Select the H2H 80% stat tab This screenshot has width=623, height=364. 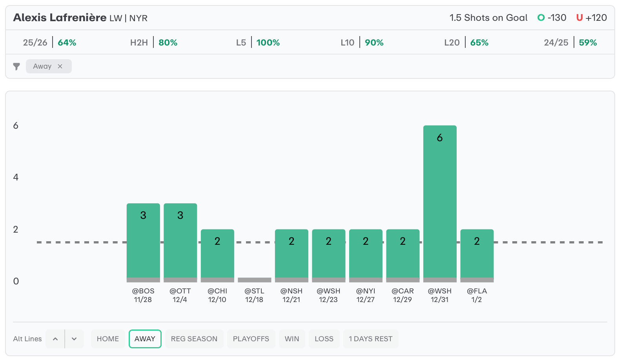pos(154,42)
